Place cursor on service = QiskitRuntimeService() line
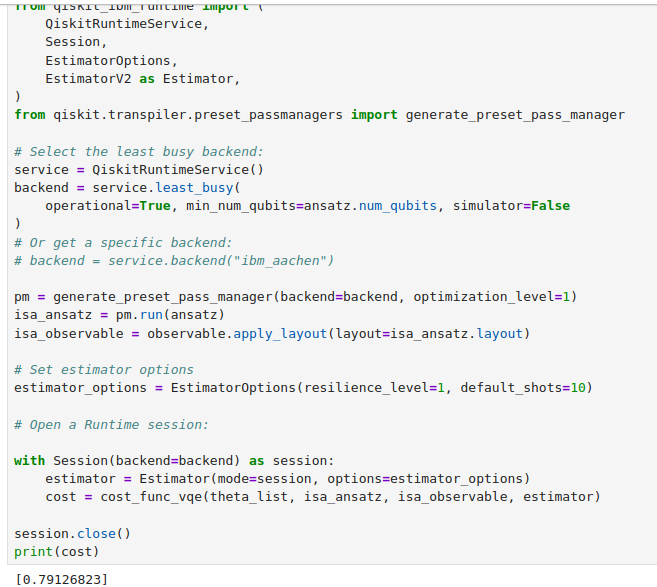 pos(139,169)
